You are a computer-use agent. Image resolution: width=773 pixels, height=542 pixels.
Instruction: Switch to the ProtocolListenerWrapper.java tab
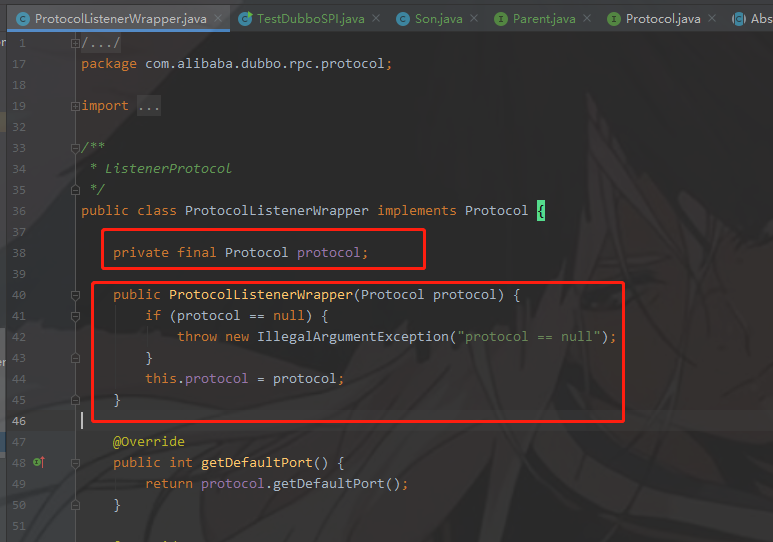coord(118,19)
